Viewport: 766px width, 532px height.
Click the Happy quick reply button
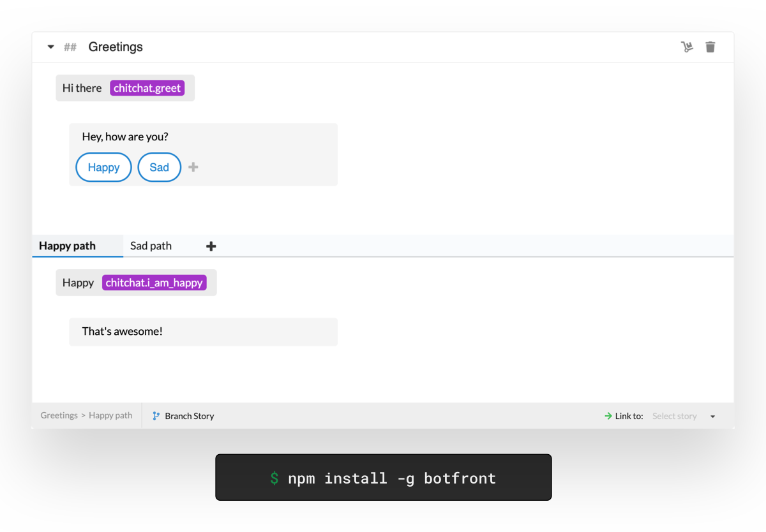tap(103, 167)
